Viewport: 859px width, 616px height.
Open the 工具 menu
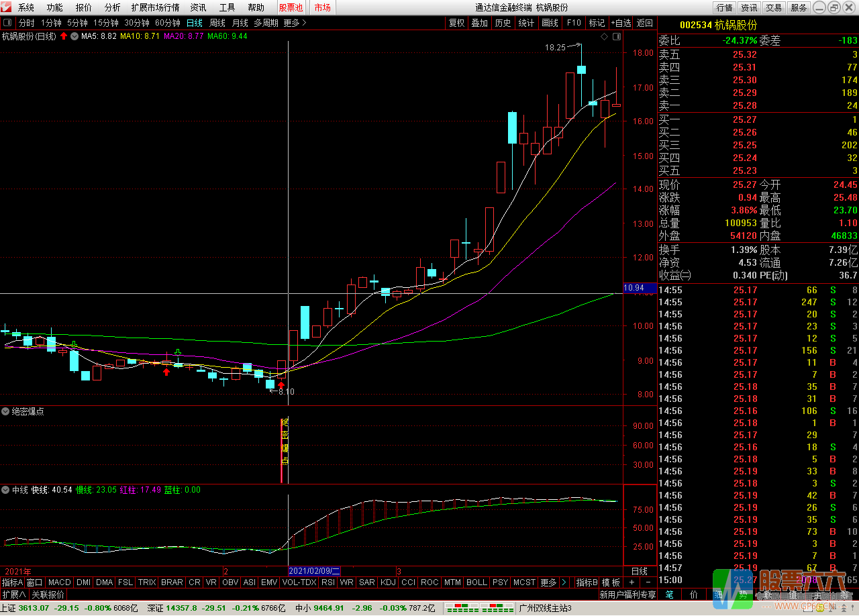click(x=228, y=7)
